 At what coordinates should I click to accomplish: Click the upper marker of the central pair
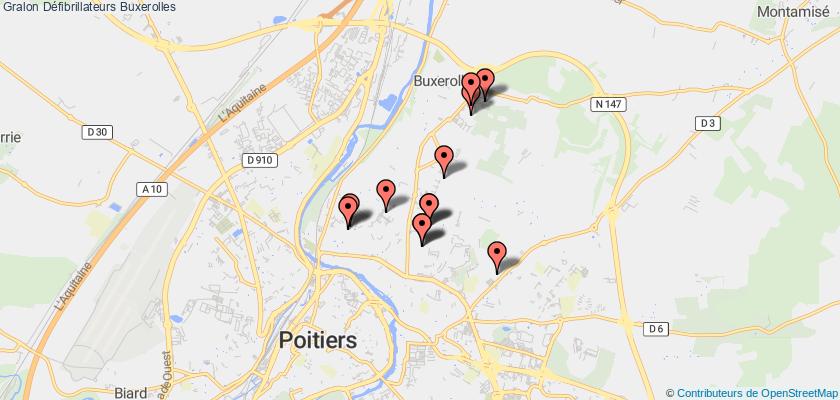tap(429, 206)
